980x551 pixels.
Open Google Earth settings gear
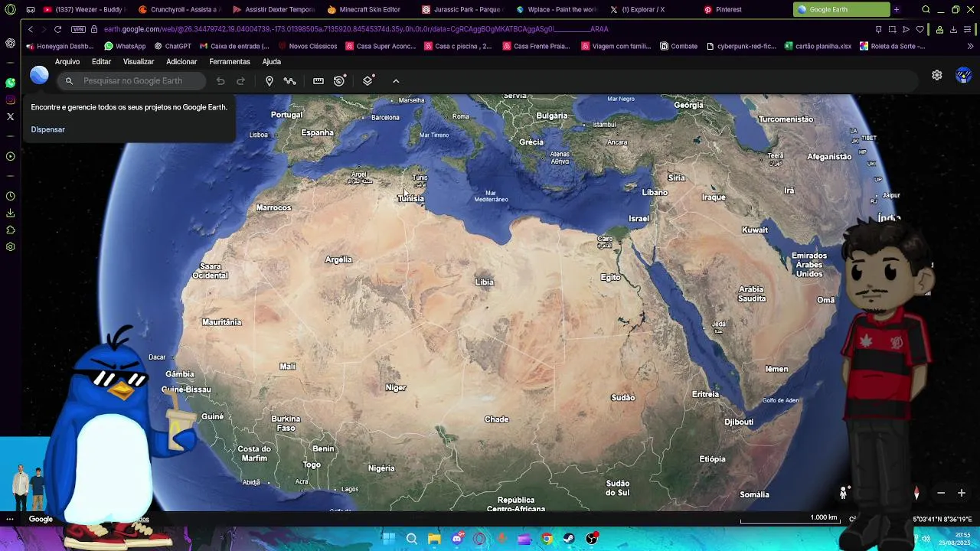tap(937, 75)
